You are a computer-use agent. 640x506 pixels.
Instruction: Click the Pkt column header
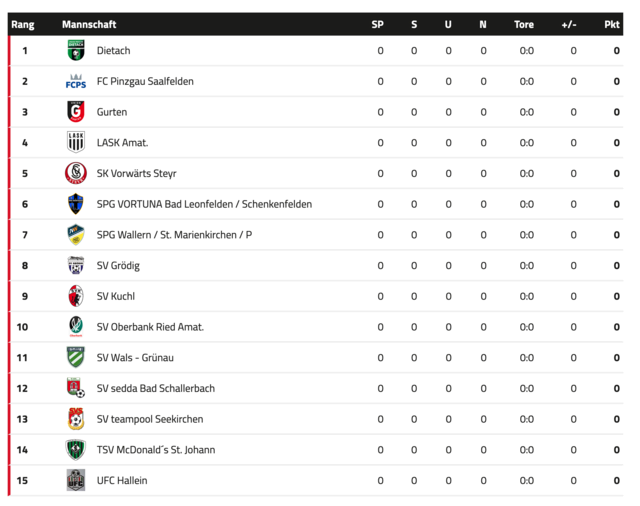tap(612, 24)
